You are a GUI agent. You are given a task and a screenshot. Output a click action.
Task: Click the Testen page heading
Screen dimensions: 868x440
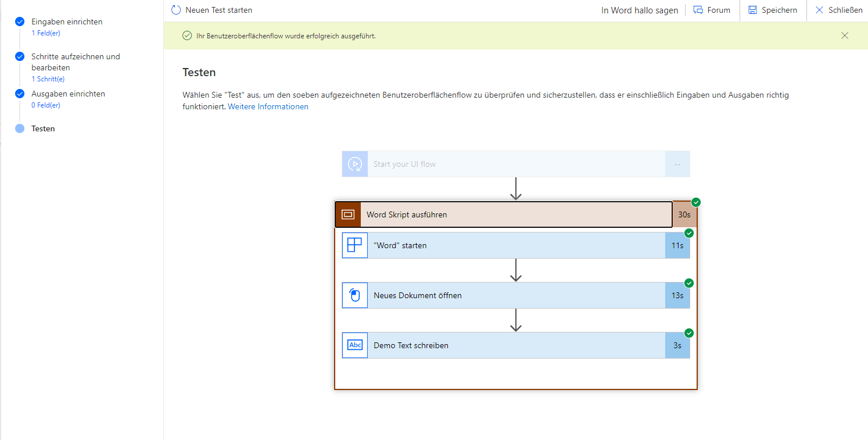(199, 73)
